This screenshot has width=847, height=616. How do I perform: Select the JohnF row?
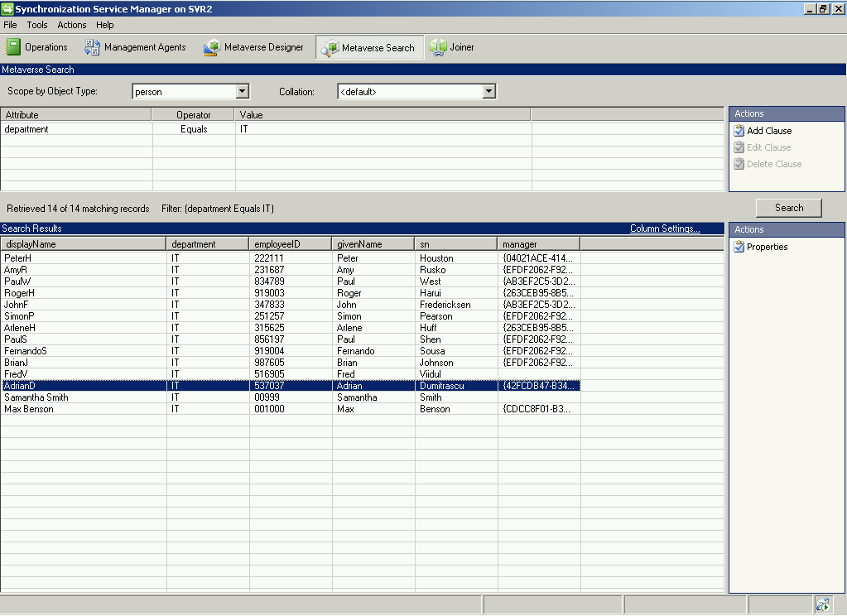pos(291,305)
